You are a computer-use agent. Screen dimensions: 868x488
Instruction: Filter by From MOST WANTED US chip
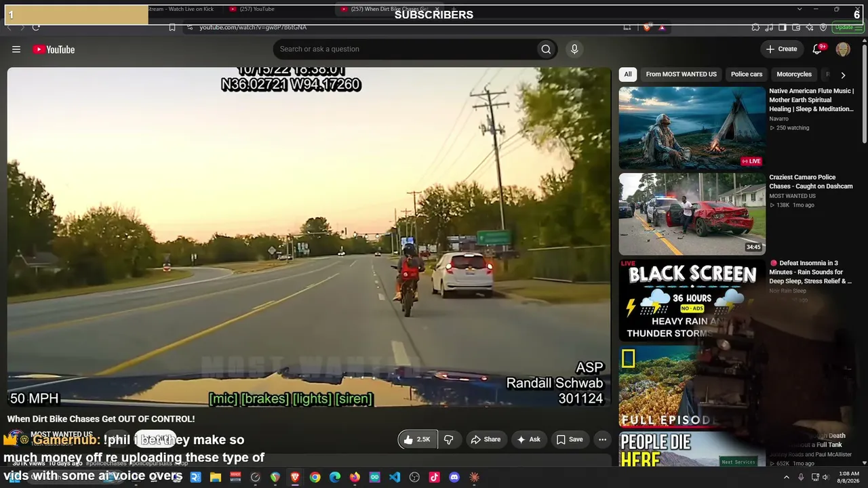[681, 75]
